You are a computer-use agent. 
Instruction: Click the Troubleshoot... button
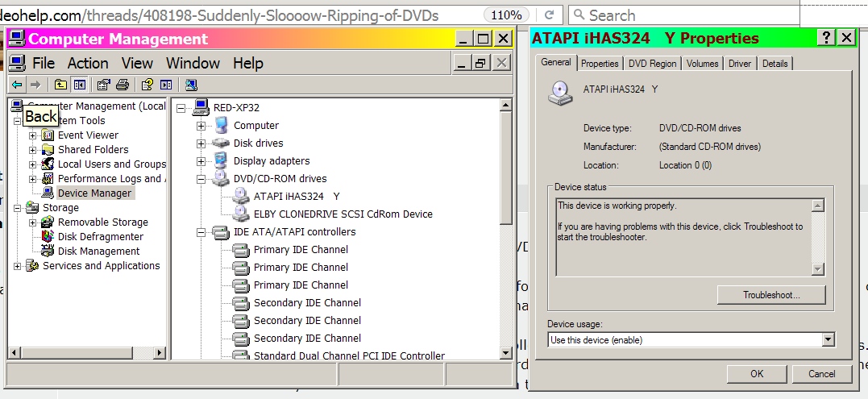771,295
